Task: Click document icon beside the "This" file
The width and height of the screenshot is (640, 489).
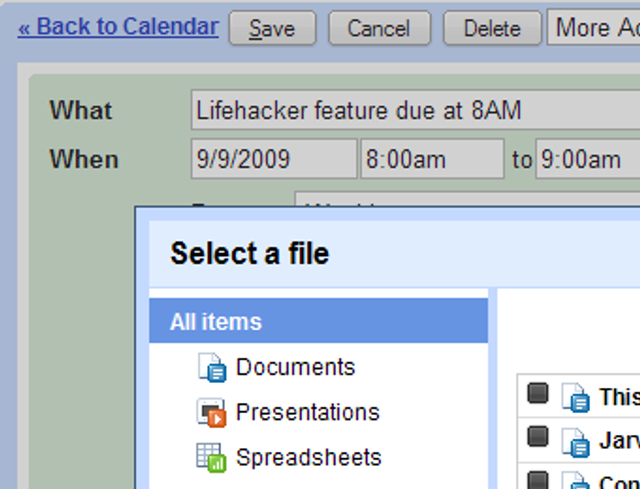Action: (x=576, y=397)
